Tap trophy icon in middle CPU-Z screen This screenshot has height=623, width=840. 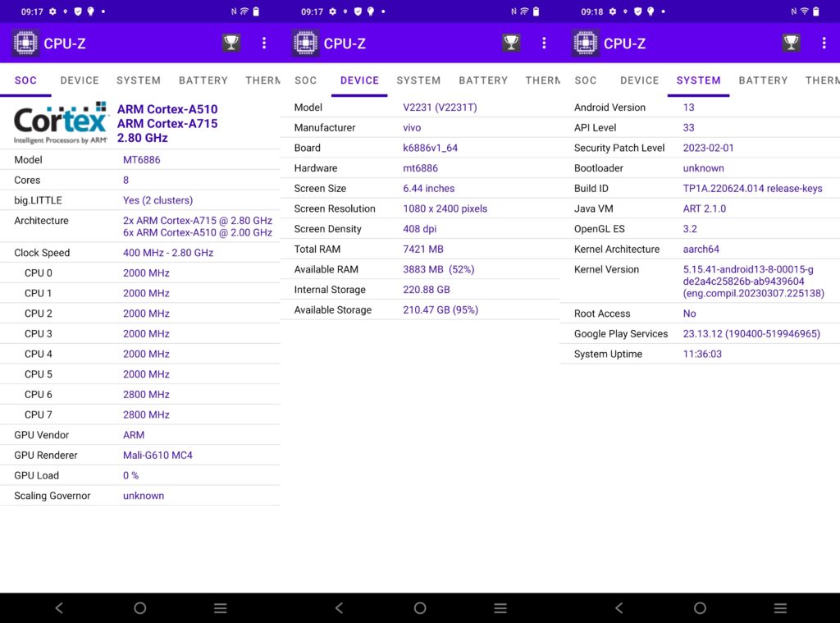click(x=511, y=43)
